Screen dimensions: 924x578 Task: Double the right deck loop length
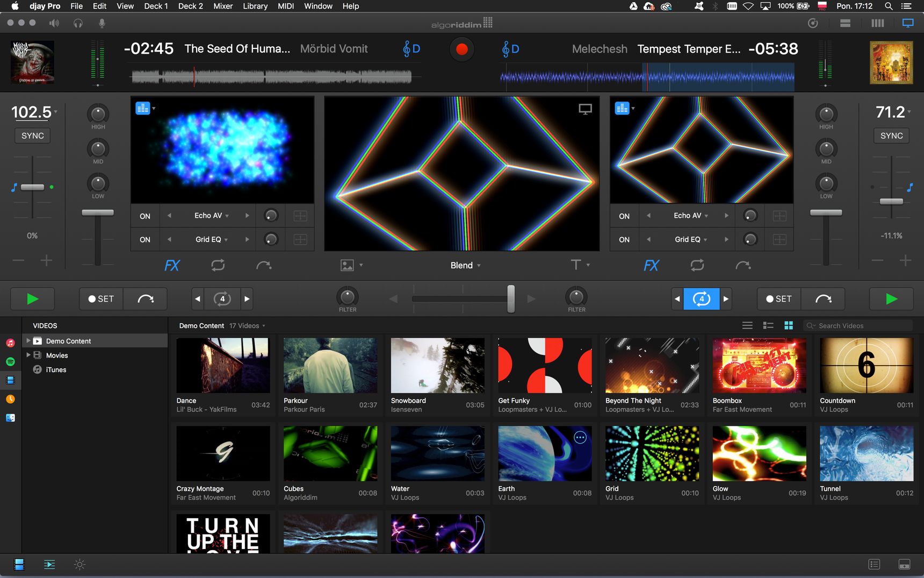[726, 299]
